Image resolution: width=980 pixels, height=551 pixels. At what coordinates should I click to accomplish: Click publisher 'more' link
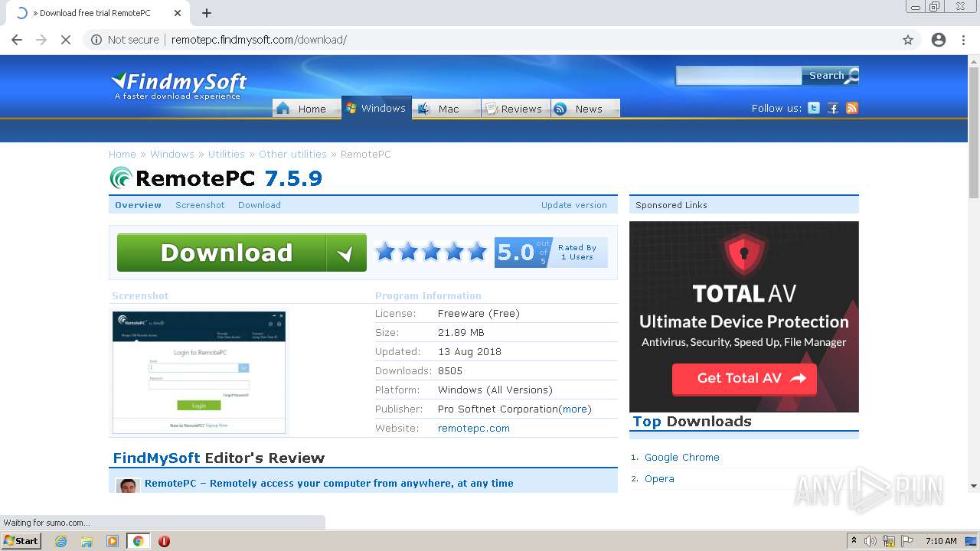pos(575,409)
